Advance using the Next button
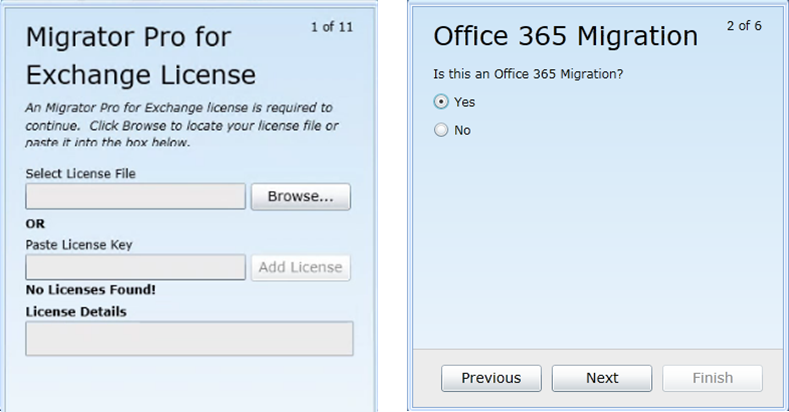The image size is (789, 412). coord(602,378)
